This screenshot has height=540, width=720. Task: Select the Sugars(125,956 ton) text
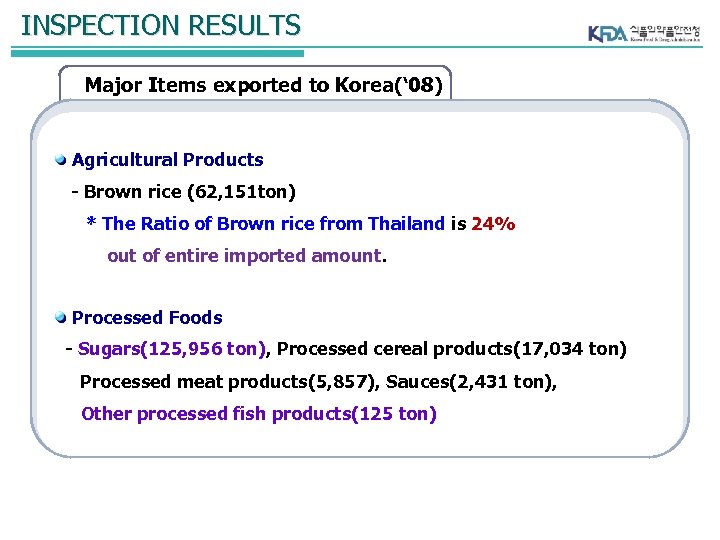tap(172, 349)
